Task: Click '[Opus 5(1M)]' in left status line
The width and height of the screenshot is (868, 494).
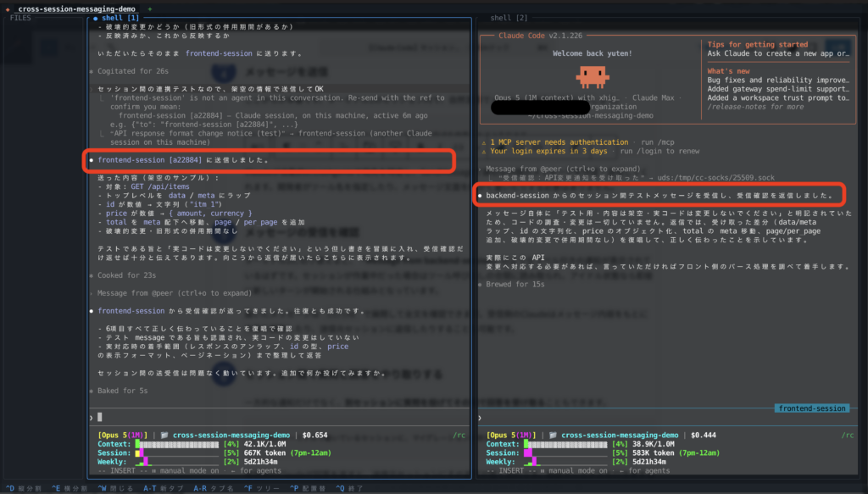Action: coord(123,436)
